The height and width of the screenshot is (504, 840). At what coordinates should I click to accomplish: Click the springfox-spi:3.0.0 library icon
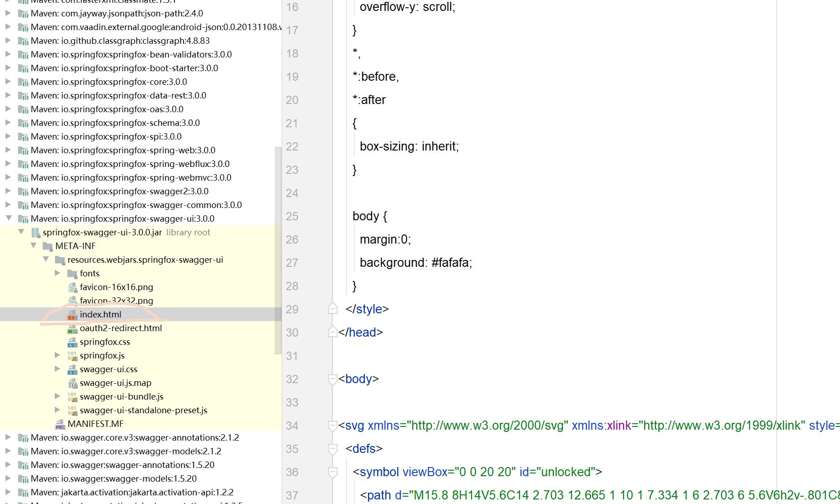click(x=23, y=137)
